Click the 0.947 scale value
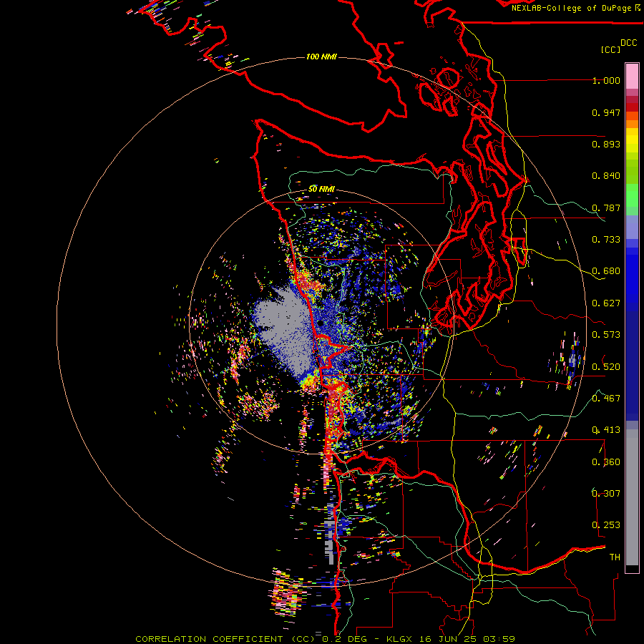 [x=606, y=112]
